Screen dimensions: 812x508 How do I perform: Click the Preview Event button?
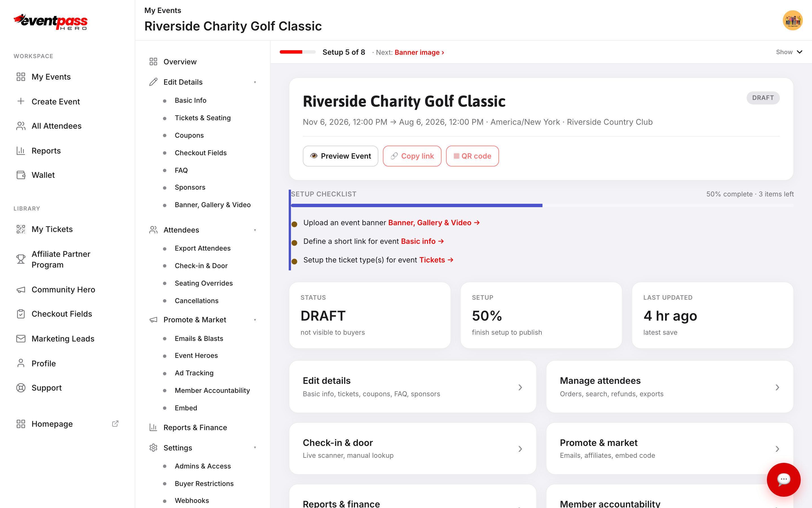[340, 156]
